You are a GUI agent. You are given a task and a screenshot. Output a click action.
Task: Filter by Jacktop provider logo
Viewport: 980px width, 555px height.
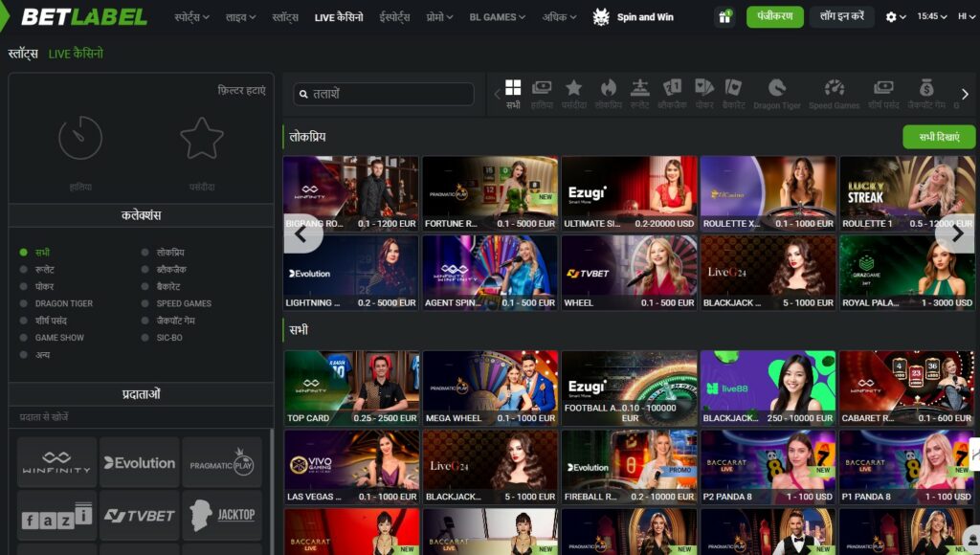coord(222,516)
